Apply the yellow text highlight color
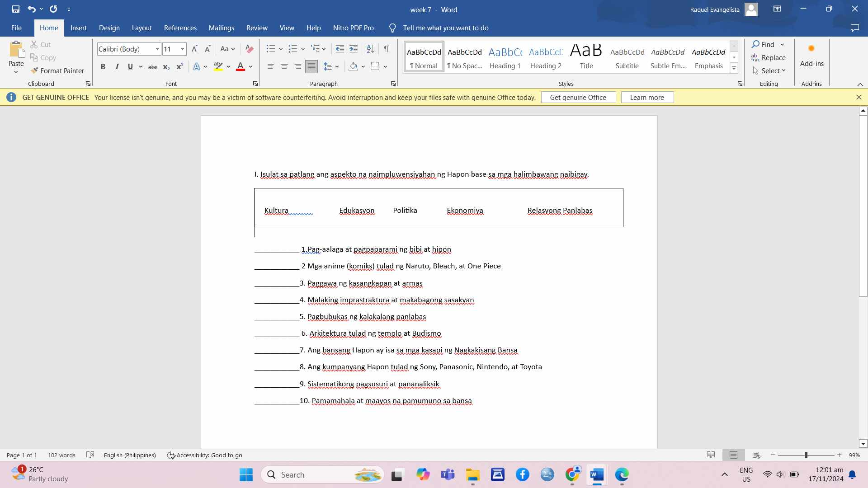The image size is (868, 488). tap(218, 67)
